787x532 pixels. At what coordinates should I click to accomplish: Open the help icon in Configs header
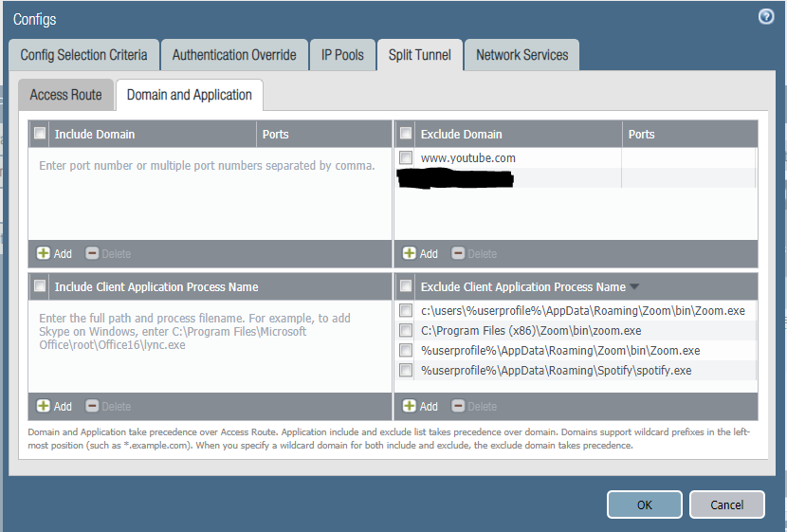(x=766, y=16)
